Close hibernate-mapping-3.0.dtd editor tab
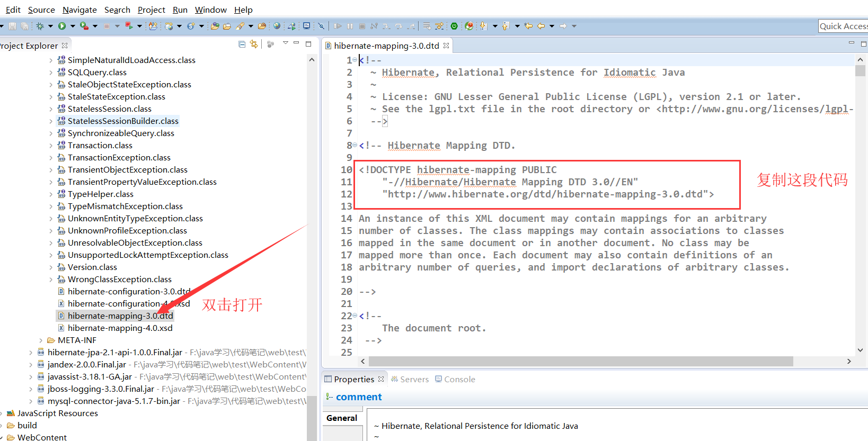The height and width of the screenshot is (441, 868). pyautogui.click(x=446, y=46)
